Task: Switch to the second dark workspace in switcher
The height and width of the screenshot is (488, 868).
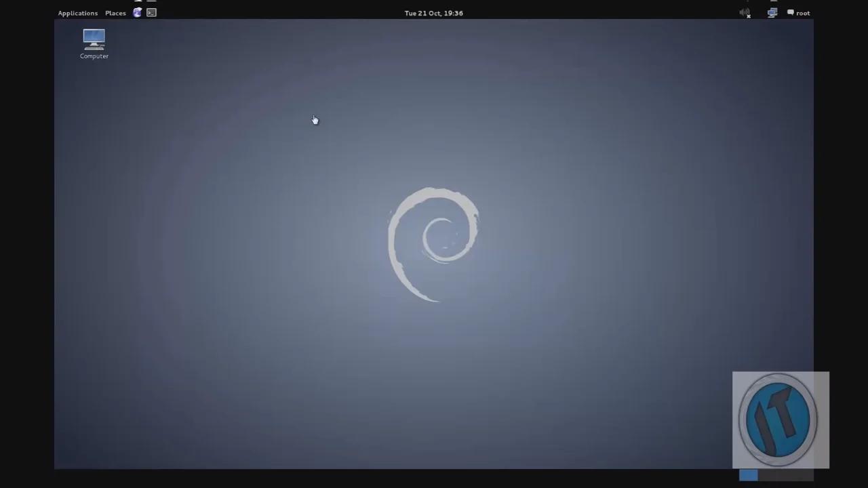Action: (768, 475)
